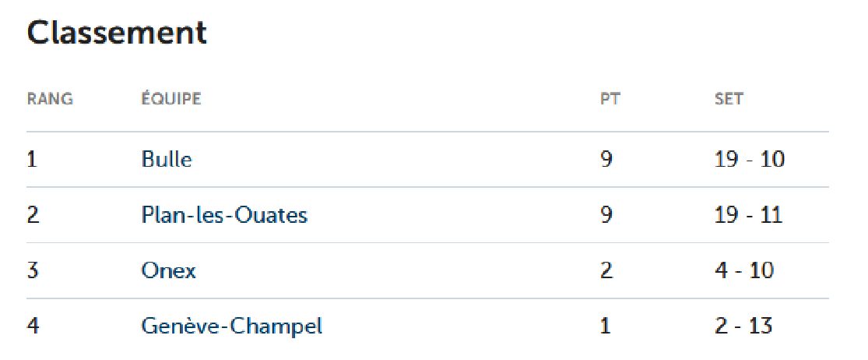
Task: Click the 2 - 13 set score
Action: point(743,326)
